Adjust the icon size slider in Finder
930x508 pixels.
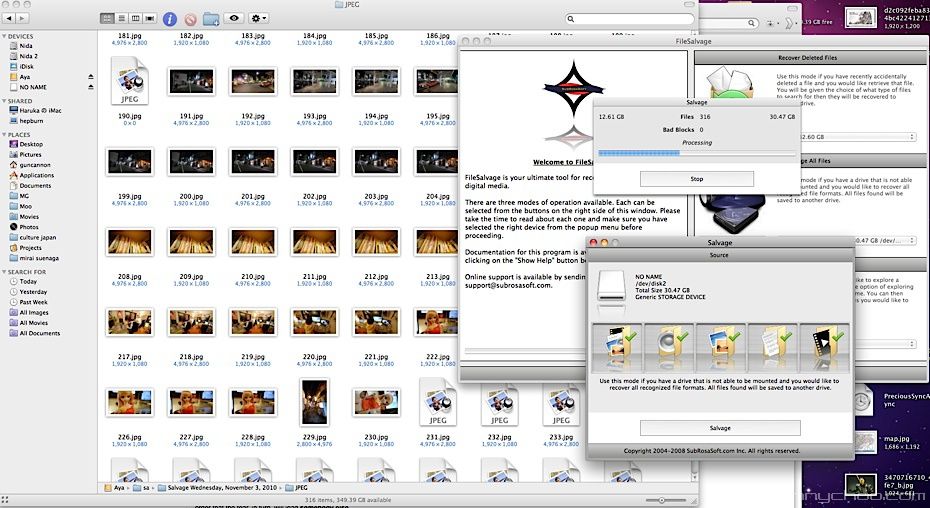661,499
